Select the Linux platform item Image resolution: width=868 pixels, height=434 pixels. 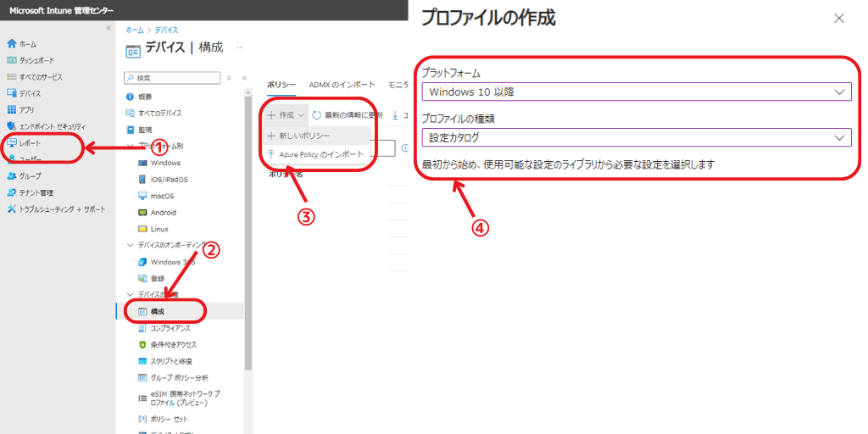153,229
